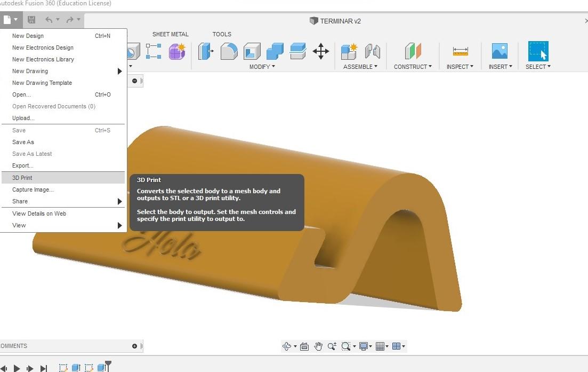Choose New Electronics Library
Image resolution: width=588 pixels, height=372 pixels.
click(x=63, y=59)
